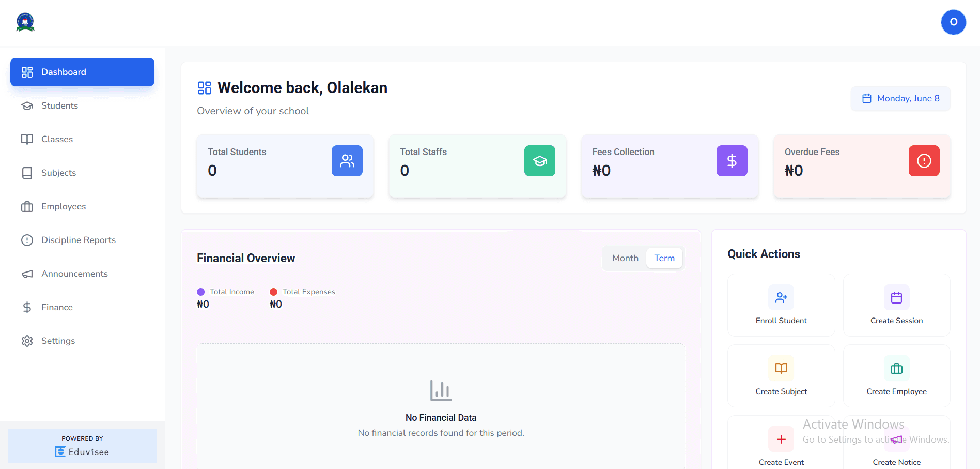Click the Create Subject book icon
The width and height of the screenshot is (980, 469).
point(781,368)
